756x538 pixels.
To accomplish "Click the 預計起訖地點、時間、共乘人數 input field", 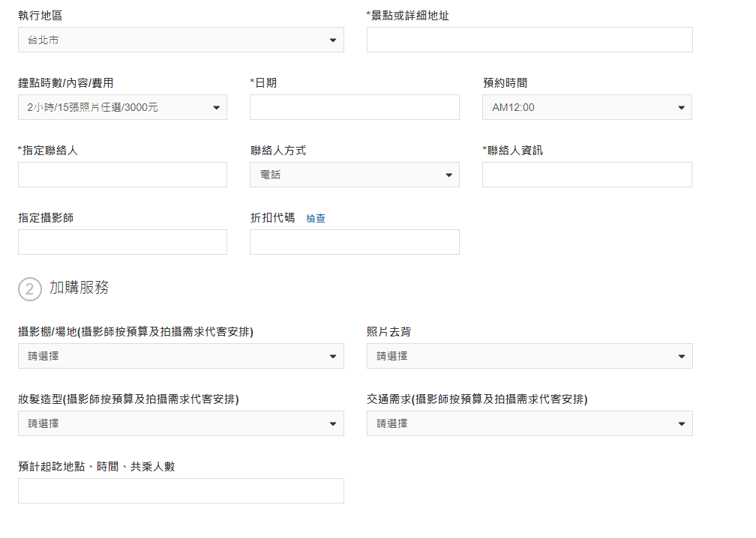I will click(x=181, y=491).
